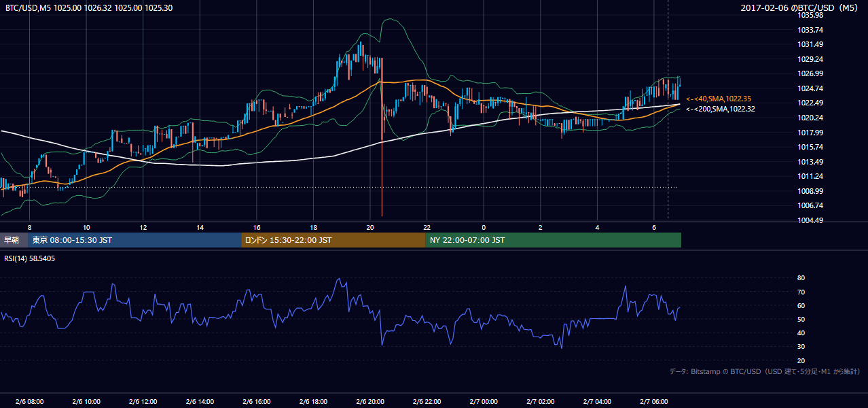Click the bottom date label 2/7 04:00
868x408 pixels.
pos(597,401)
